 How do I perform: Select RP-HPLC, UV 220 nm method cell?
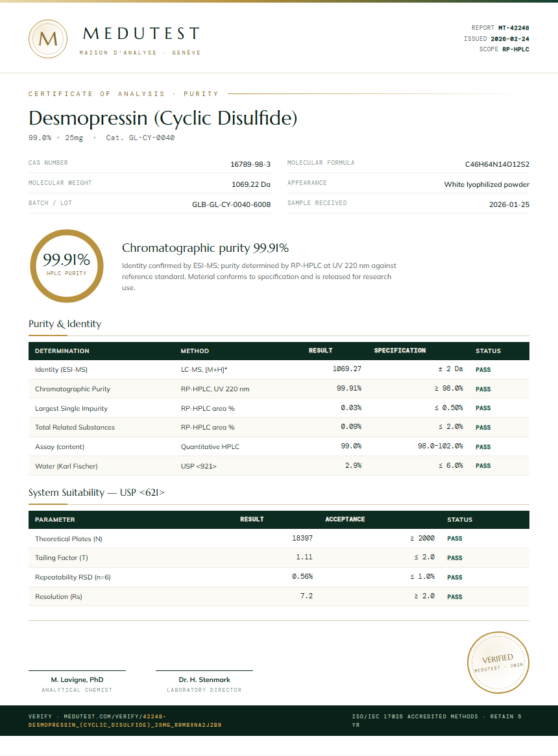coord(215,389)
